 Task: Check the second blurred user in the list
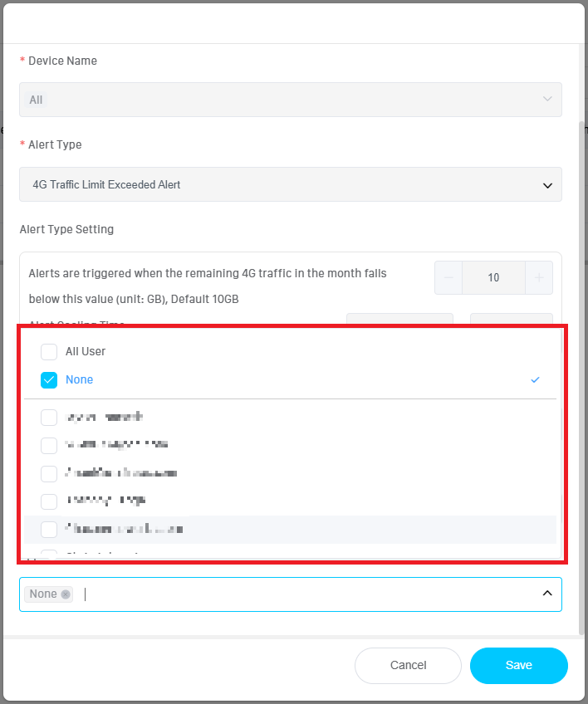tap(49, 445)
